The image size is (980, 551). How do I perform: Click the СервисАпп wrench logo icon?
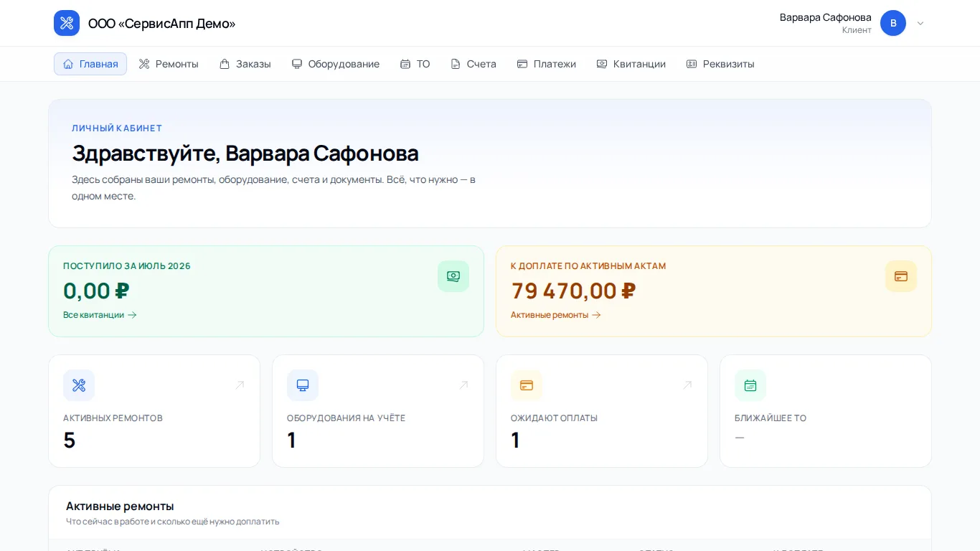67,23
